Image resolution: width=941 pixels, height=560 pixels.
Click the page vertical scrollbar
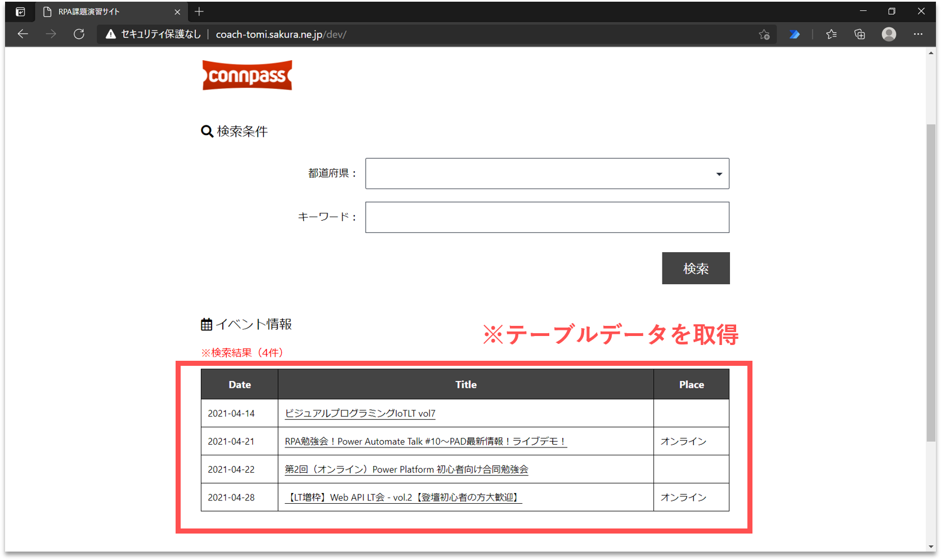(x=931, y=281)
